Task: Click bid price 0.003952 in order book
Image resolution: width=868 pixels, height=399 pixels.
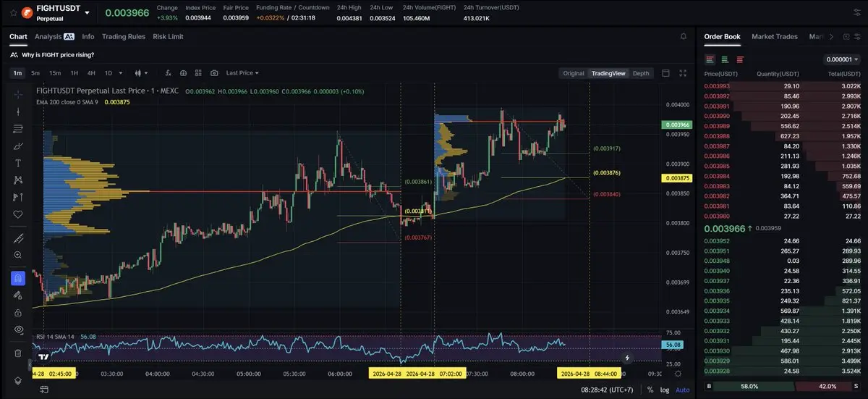Action: (x=717, y=240)
